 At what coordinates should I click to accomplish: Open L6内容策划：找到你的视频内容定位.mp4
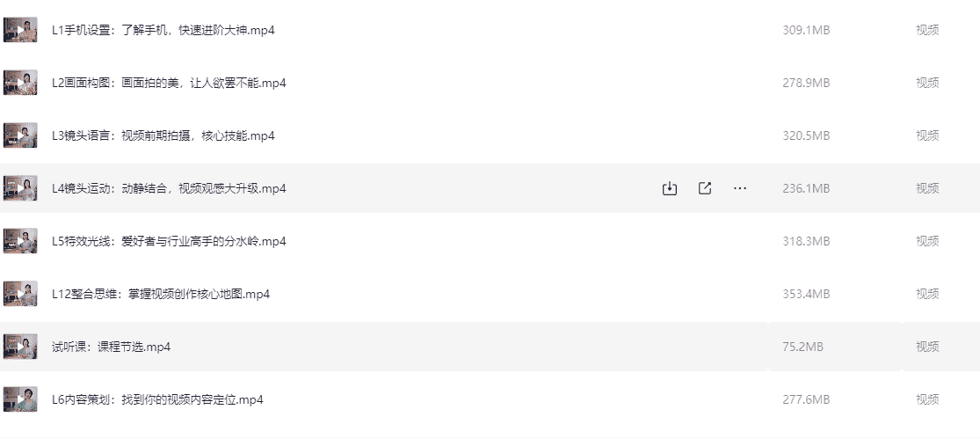point(157,399)
